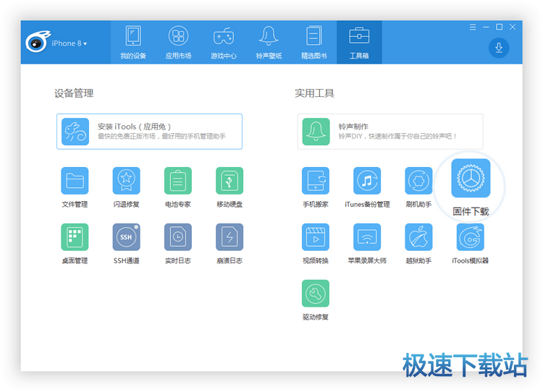Viewport: 543px width, 392px height.
Task: Switch to the 我的设备 tab
Action: tap(133, 42)
